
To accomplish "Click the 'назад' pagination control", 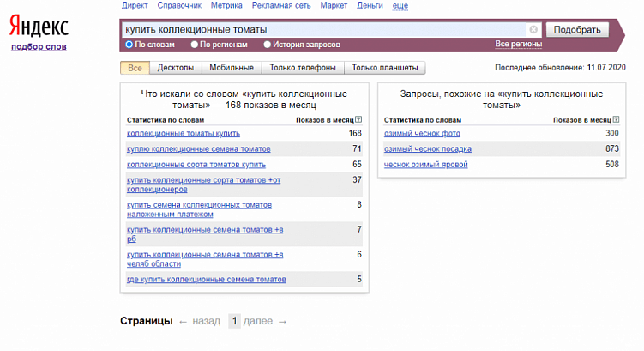I will (206, 321).
